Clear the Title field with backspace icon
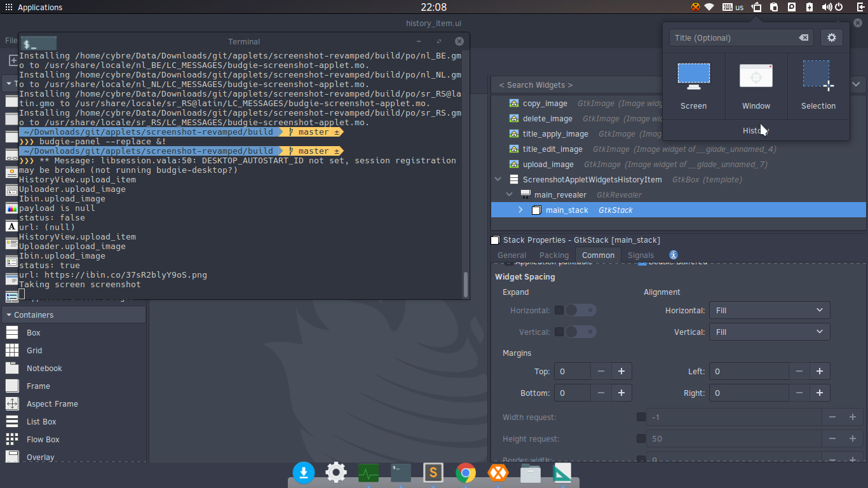This screenshot has width=868, height=488. tap(804, 37)
